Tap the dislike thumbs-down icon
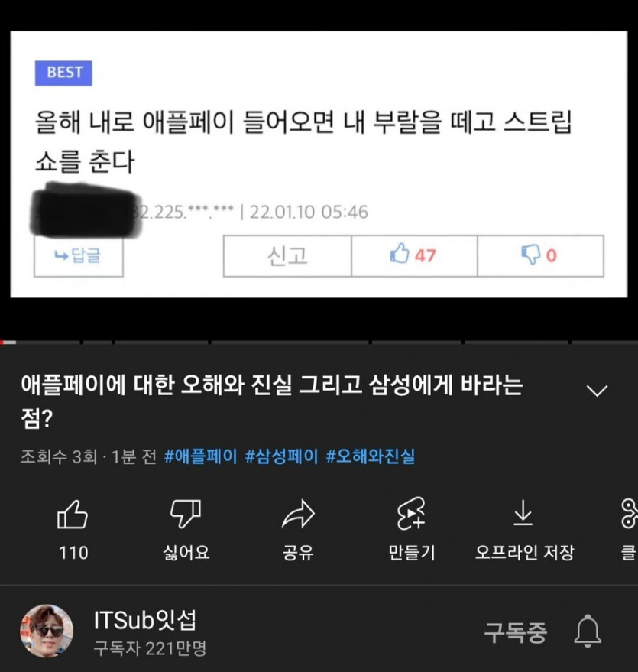This screenshot has height=672, width=638. tap(186, 514)
